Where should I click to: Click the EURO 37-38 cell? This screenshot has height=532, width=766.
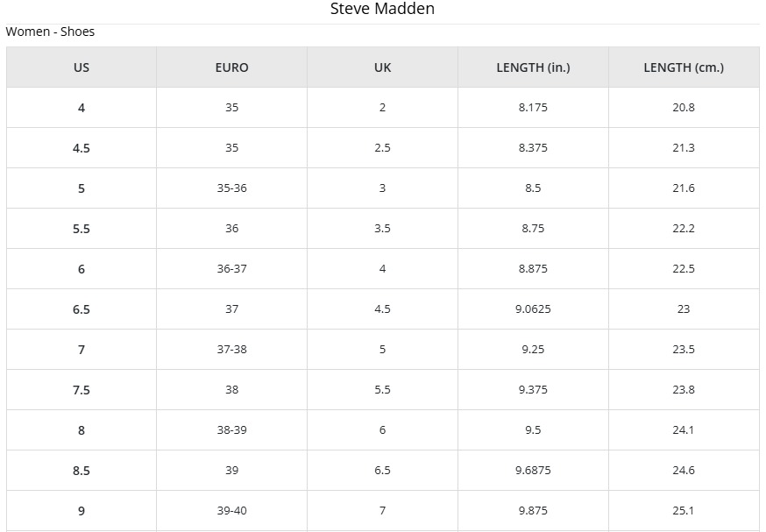(231, 350)
